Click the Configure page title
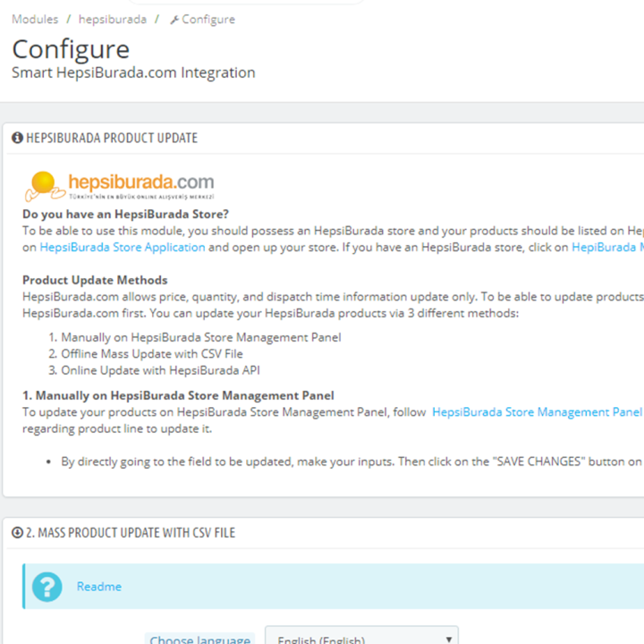644x644 pixels. (71, 49)
